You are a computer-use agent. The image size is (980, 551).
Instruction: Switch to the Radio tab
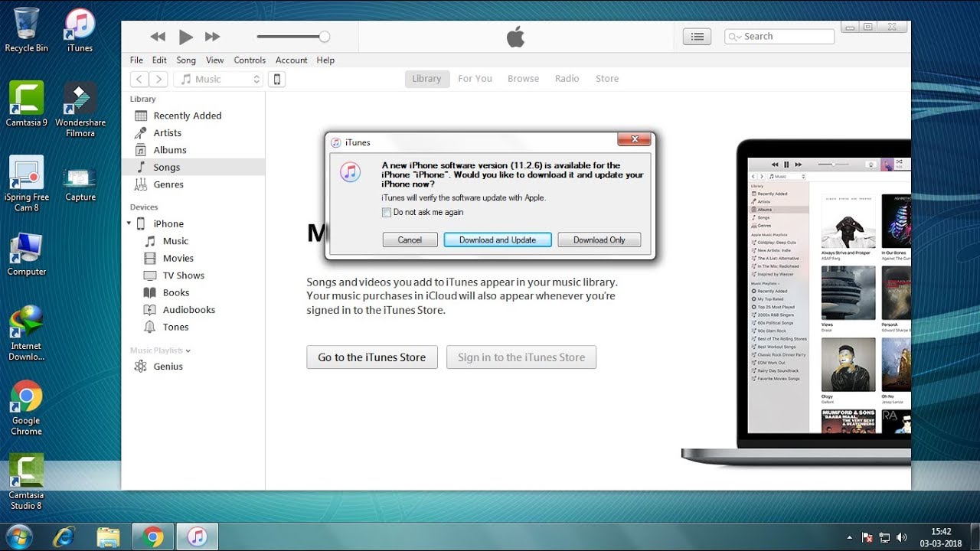[x=567, y=78]
